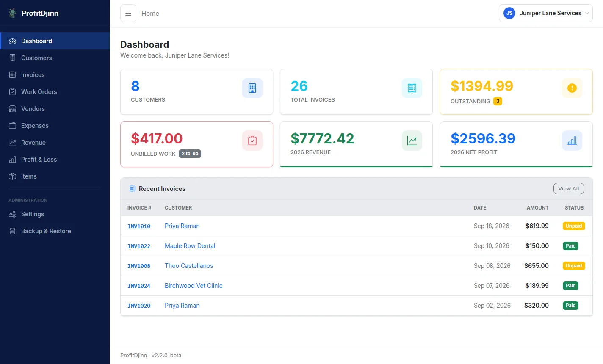Click the outstanding count badge showing 3
This screenshot has height=364, width=603.
[x=498, y=101]
